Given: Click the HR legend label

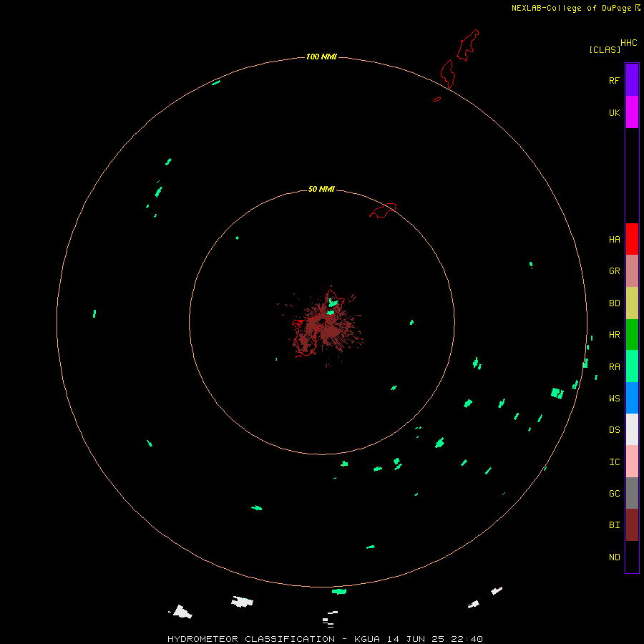Looking at the screenshot, I should pyautogui.click(x=614, y=335).
